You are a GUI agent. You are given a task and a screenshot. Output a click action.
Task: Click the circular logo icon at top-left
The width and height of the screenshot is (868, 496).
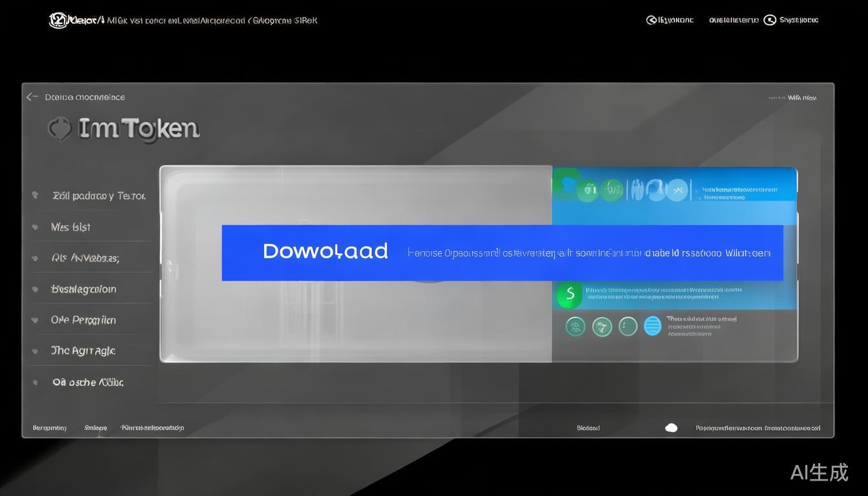point(58,20)
